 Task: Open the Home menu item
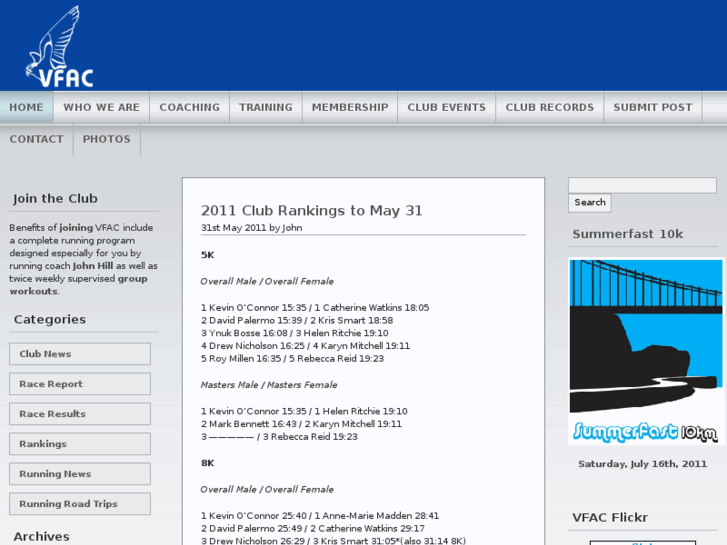26,107
